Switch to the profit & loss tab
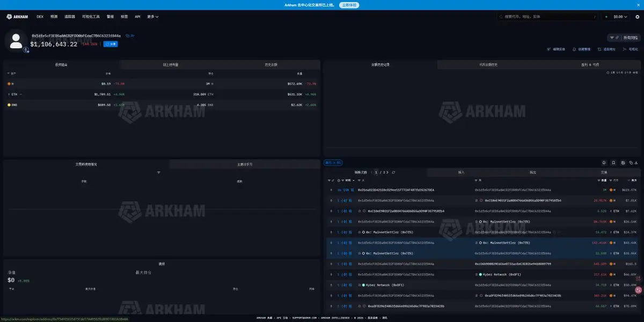This screenshot has height=322, width=644. pos(589,64)
